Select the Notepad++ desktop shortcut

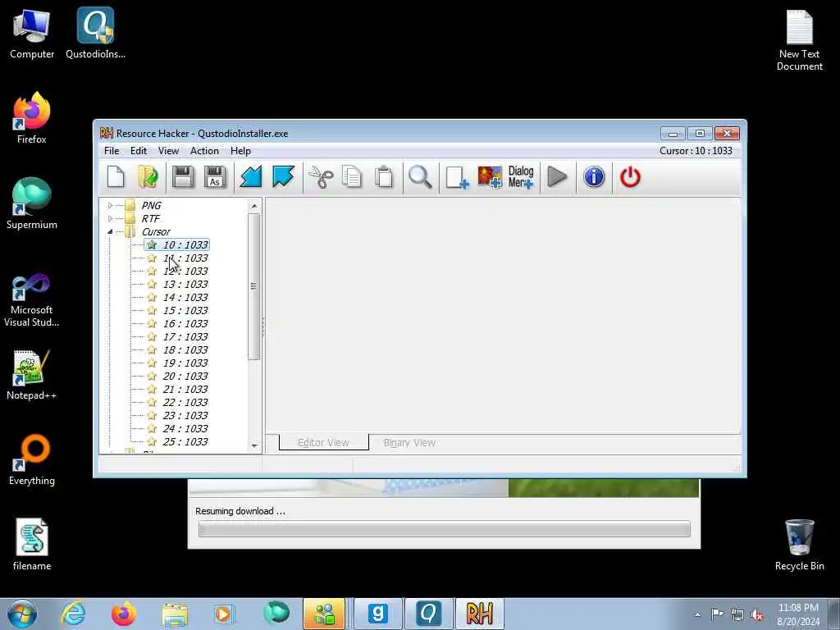pos(32,375)
